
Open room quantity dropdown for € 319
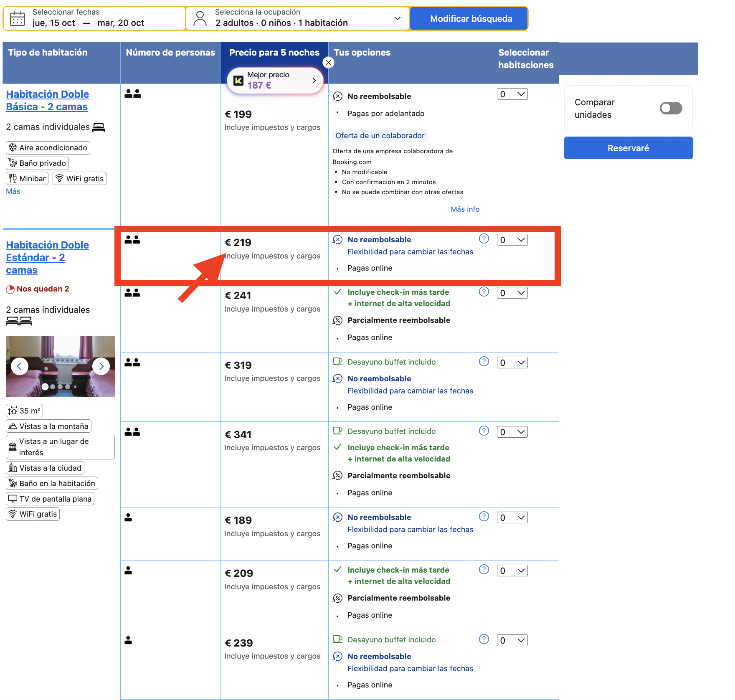[x=512, y=363]
